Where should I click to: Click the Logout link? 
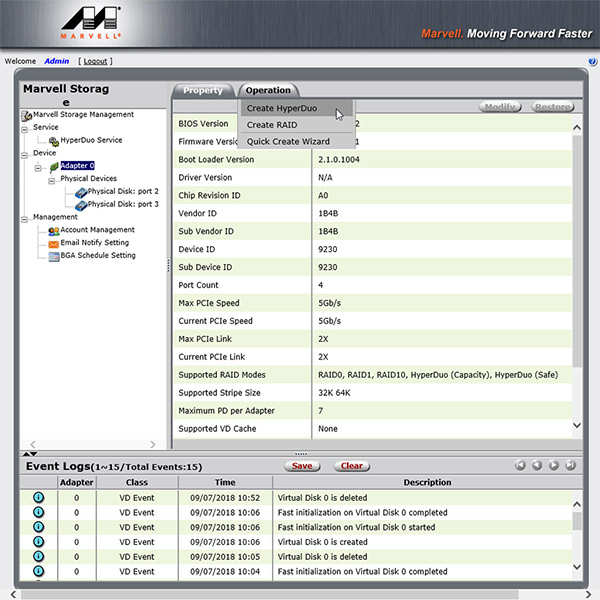96,61
